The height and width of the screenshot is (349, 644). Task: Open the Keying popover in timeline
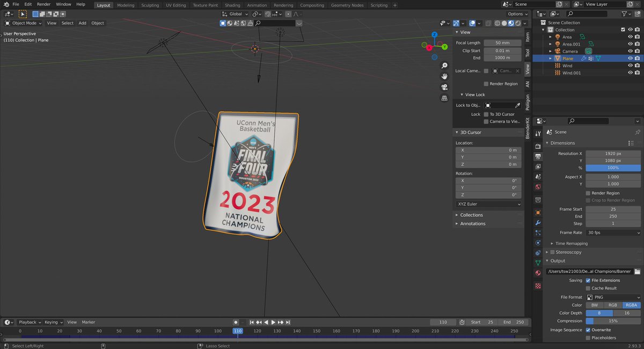pos(54,322)
